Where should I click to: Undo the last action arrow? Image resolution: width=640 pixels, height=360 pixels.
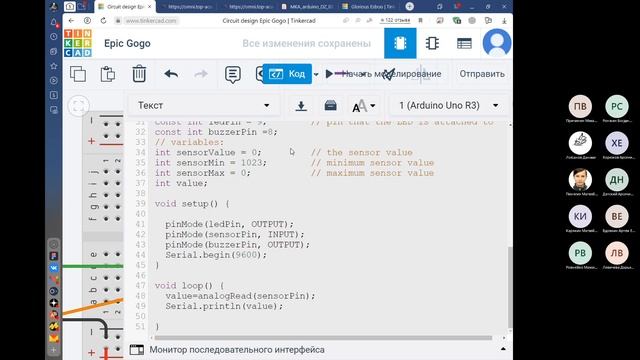click(x=171, y=74)
